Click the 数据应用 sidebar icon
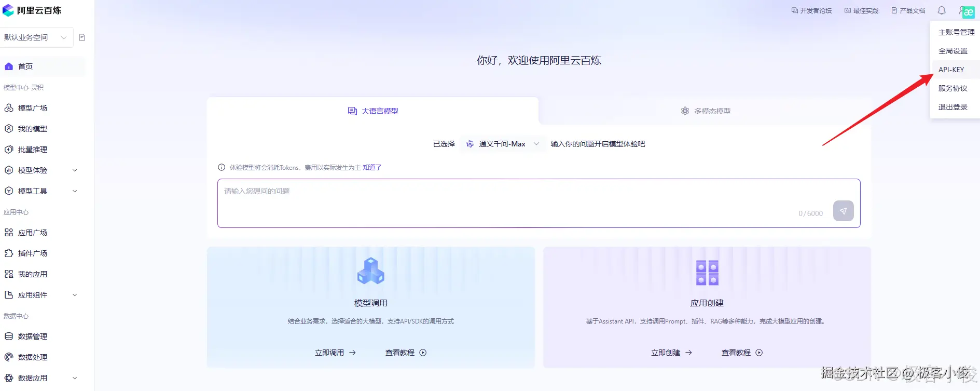 pyautogui.click(x=9, y=378)
